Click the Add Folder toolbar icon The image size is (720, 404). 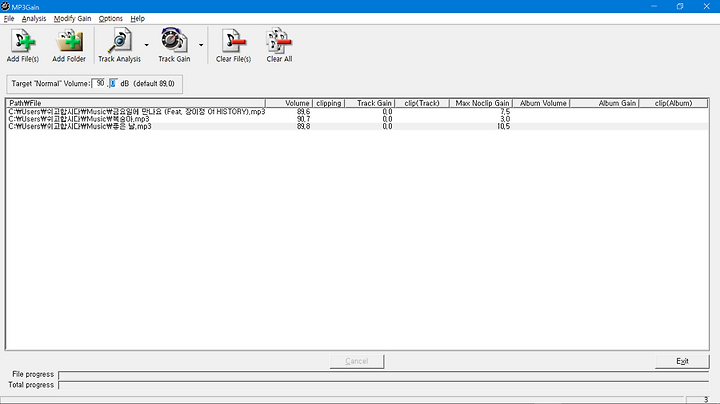[69, 45]
